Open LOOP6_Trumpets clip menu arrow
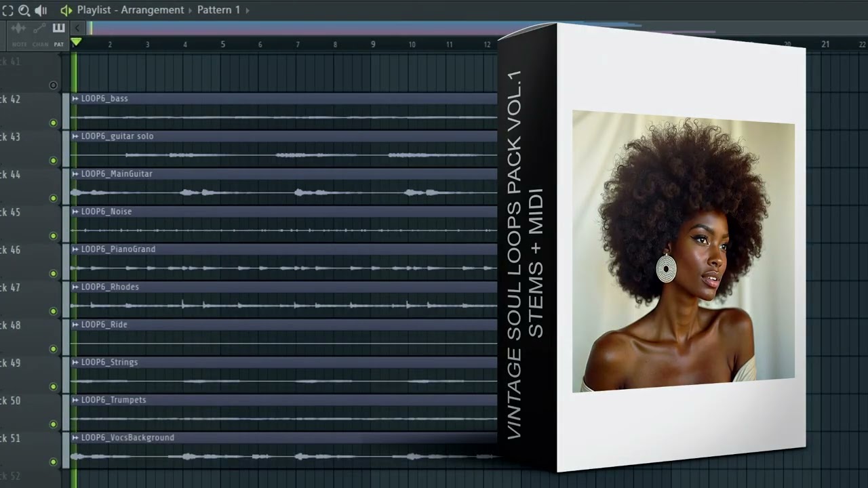The image size is (868, 488). [x=75, y=400]
